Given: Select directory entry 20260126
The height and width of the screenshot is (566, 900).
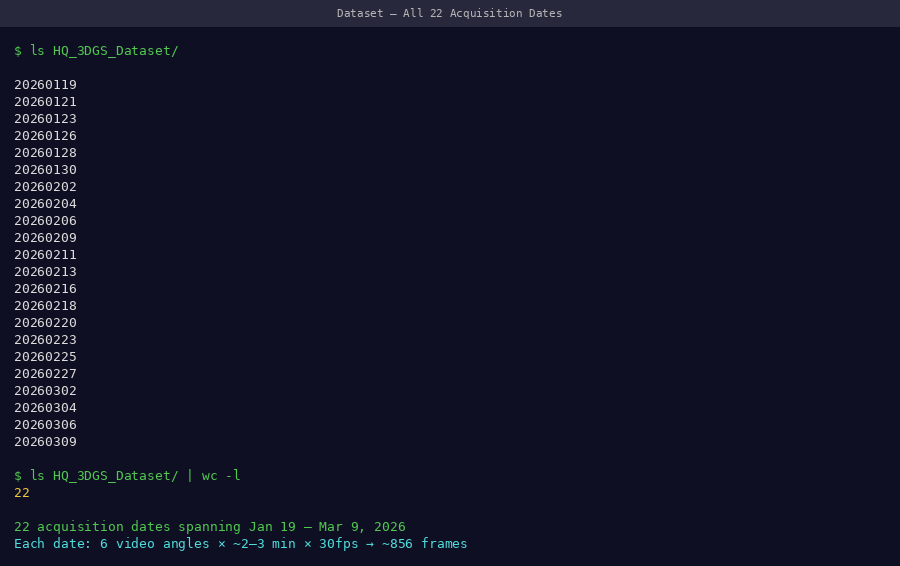Looking at the screenshot, I should tap(45, 136).
